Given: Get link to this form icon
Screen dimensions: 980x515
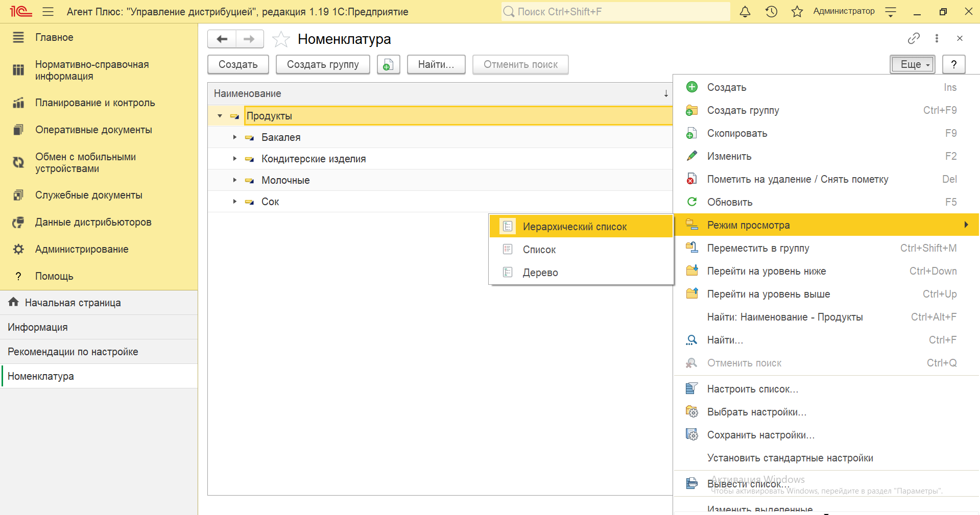Looking at the screenshot, I should pos(914,38).
